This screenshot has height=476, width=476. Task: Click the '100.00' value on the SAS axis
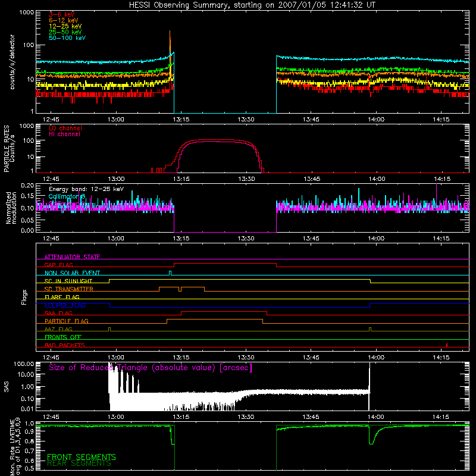click(x=24, y=364)
